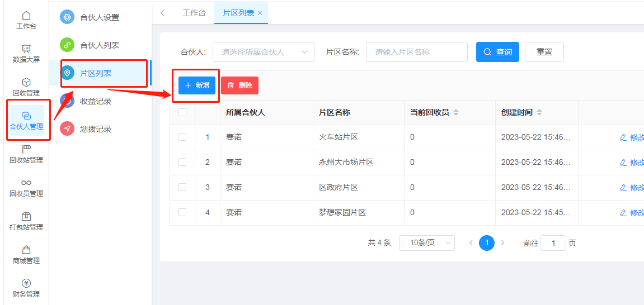Check the box for 永州大市场片区 row
Screen dimensions: 644x305
pyautogui.click(x=182, y=162)
